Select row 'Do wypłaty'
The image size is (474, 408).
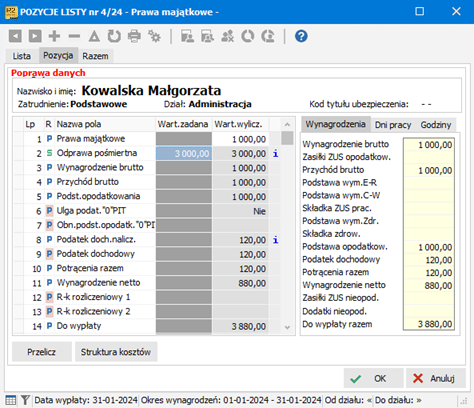point(146,326)
